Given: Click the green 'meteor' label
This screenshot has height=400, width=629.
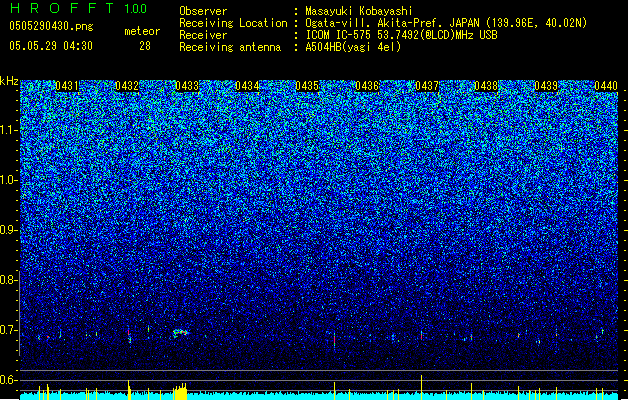Looking at the screenshot, I should (142, 31).
